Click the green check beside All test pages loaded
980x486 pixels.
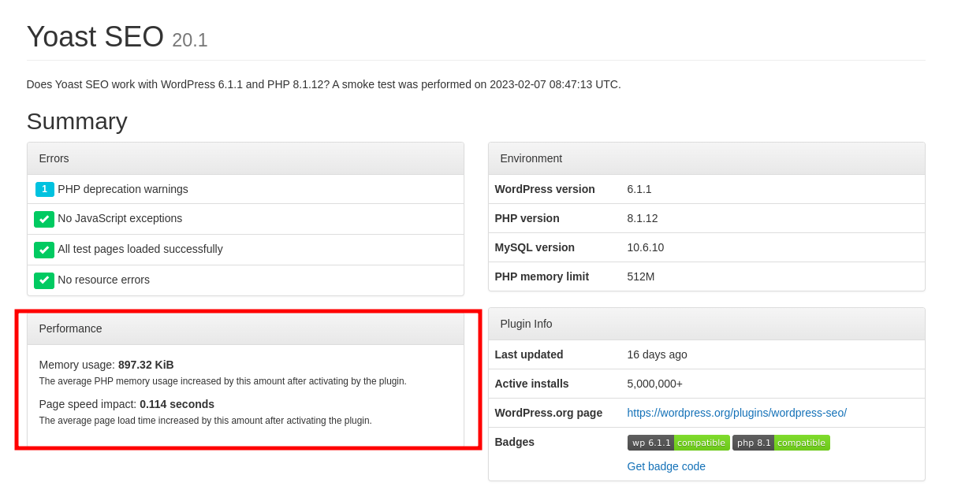44,250
